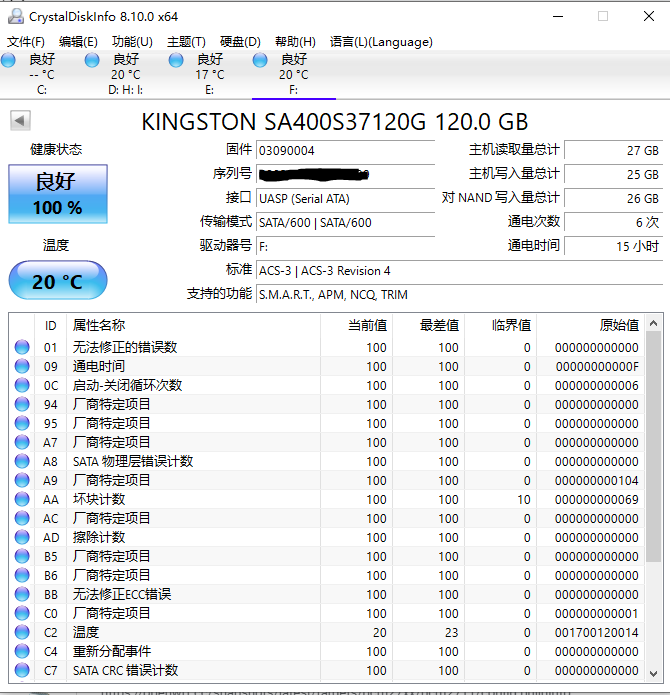The height and width of the screenshot is (695, 670).
Task: Click the 原始值 column header
Action: tap(590, 325)
